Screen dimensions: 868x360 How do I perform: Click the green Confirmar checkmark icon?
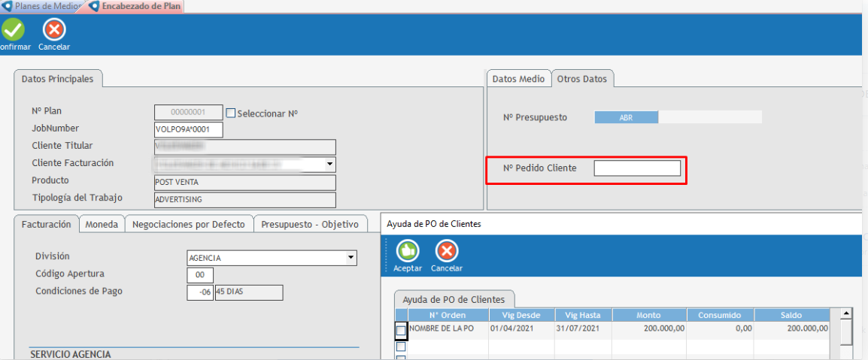13,29
